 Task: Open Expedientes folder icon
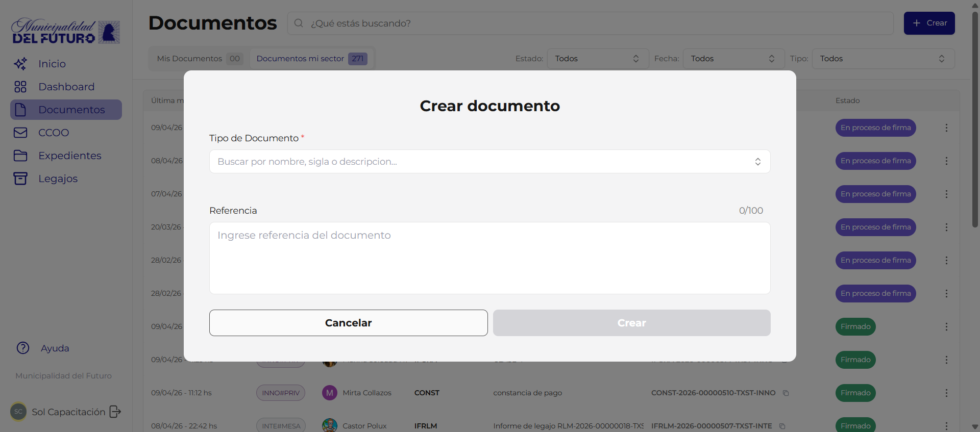[20, 156]
